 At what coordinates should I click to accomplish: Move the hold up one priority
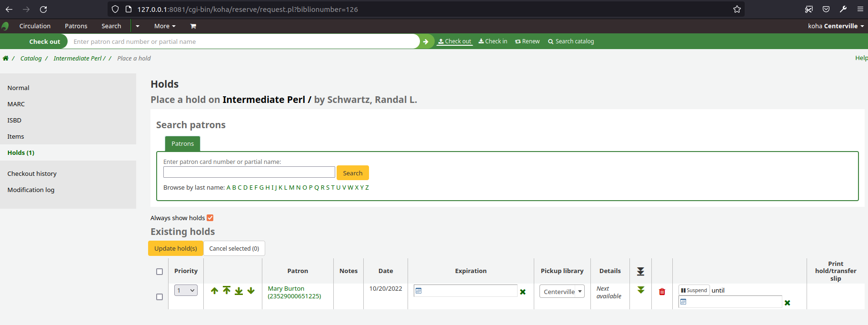pos(214,291)
